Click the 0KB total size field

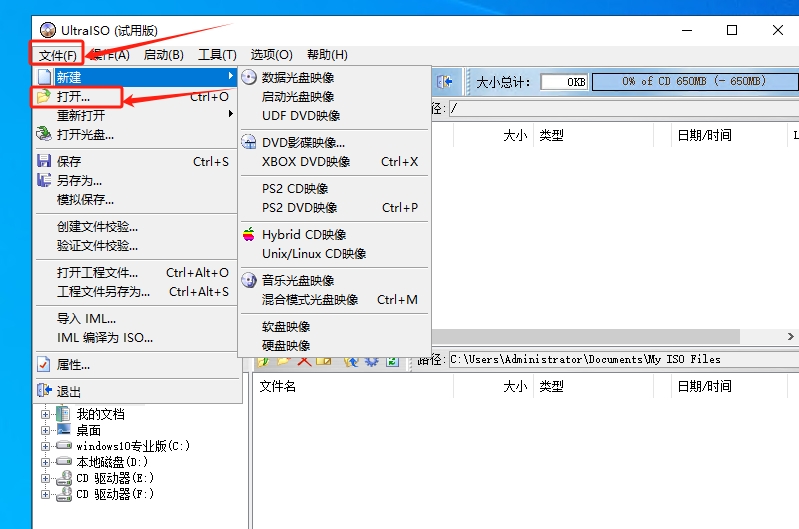pyautogui.click(x=564, y=82)
